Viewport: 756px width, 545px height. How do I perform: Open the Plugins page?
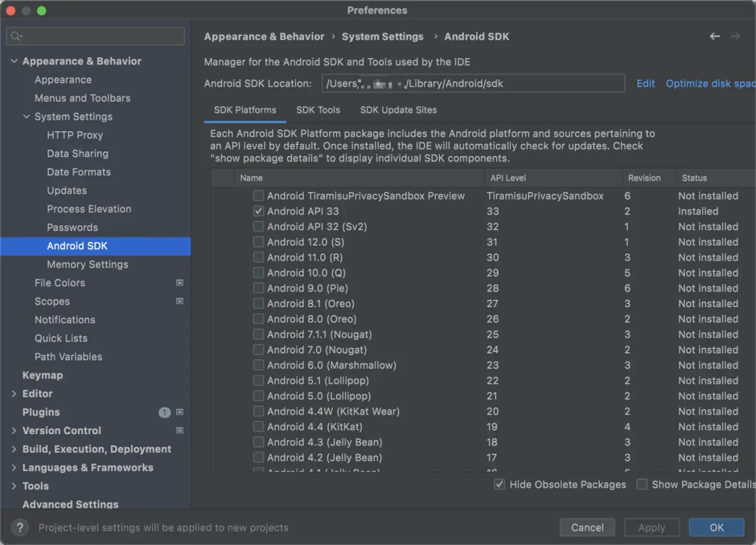tap(41, 412)
